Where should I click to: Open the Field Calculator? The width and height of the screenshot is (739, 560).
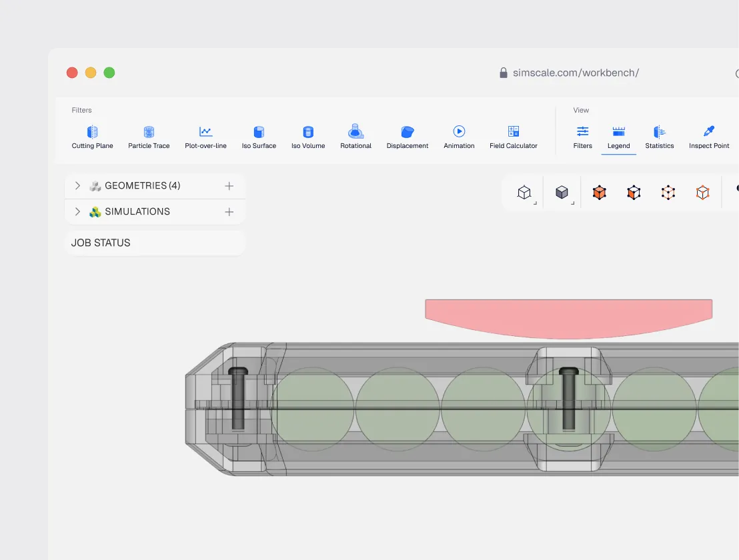[514, 137]
